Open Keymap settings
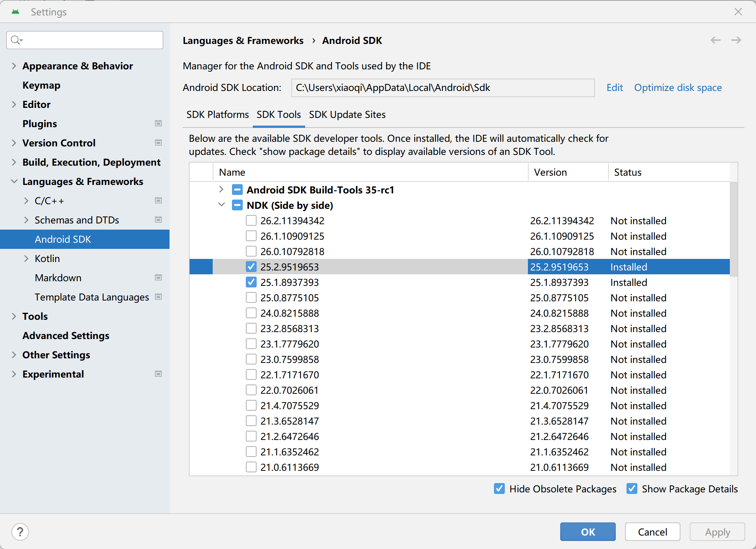The image size is (756, 549). click(41, 85)
